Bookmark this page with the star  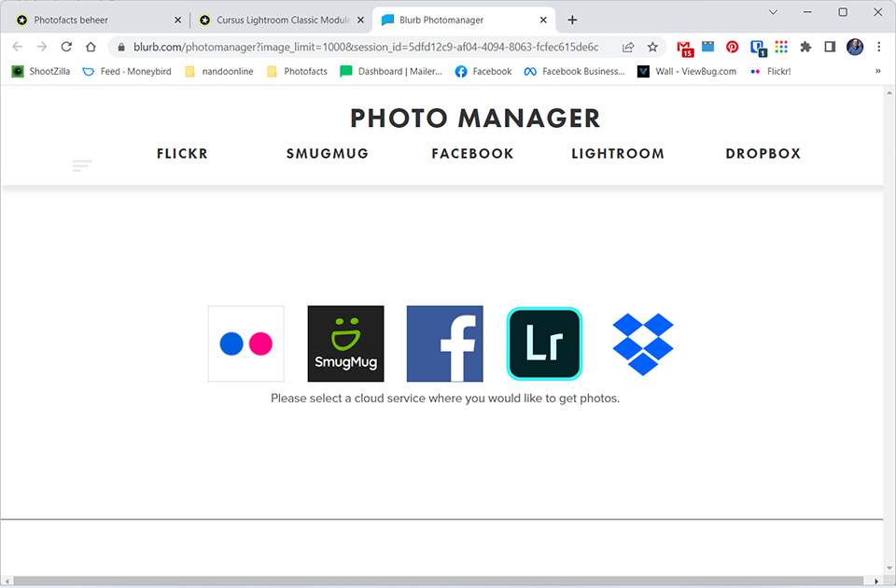(652, 47)
